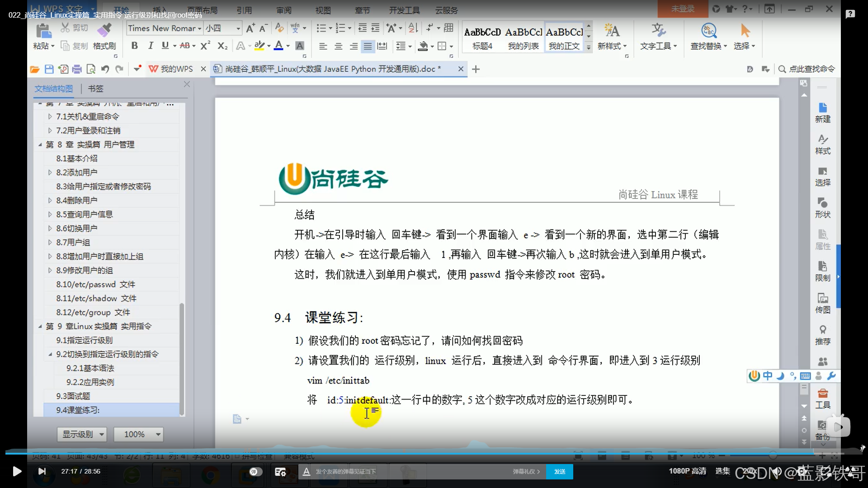Screen dimensions: 868x488
Task: Click the Italic formatting icon
Action: [x=151, y=46]
